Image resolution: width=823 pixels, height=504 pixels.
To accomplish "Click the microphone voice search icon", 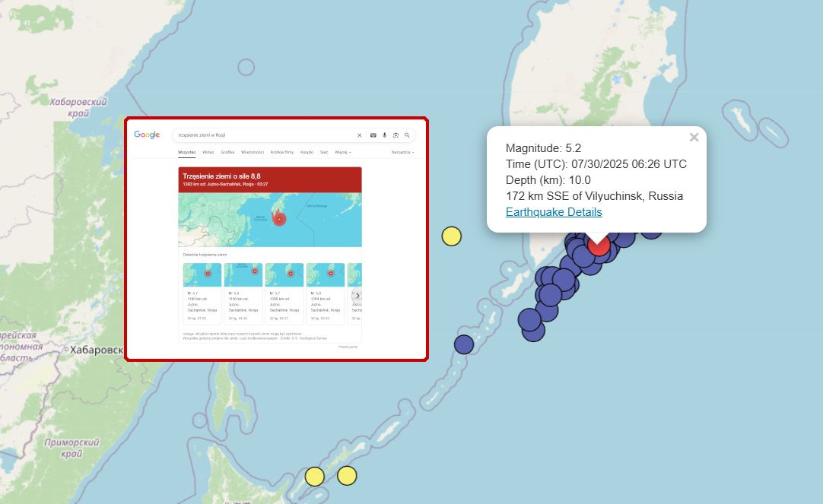I will coord(384,135).
